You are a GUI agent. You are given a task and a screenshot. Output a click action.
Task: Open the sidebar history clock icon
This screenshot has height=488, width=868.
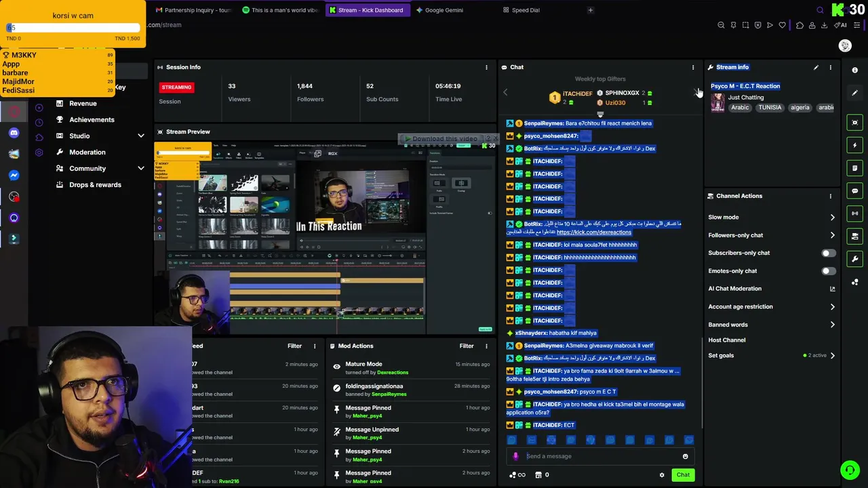[39, 123]
